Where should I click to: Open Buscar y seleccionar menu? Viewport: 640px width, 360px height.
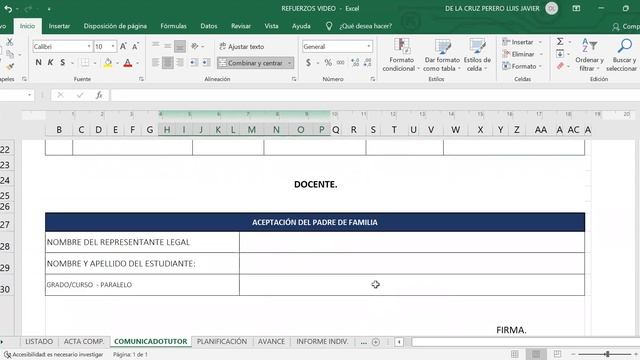(x=622, y=55)
